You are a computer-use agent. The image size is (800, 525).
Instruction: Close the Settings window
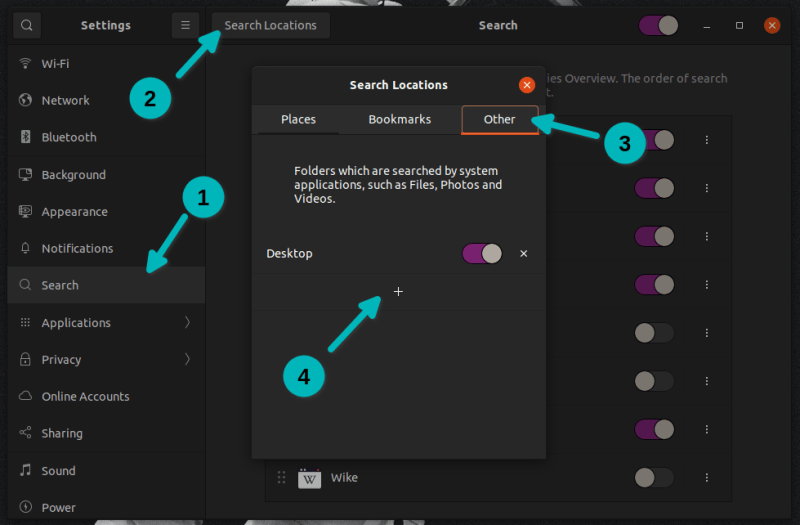pyautogui.click(x=772, y=25)
